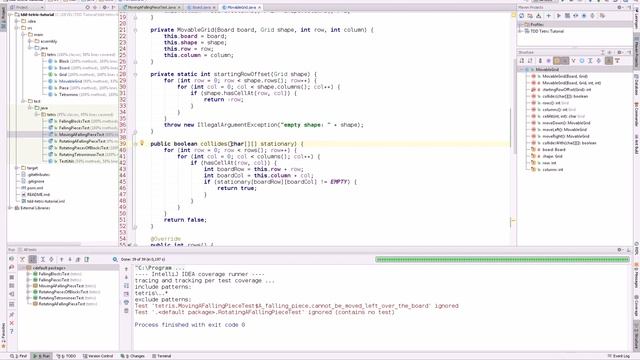Open the Run tool window tab
Viewport: 640px width, 360px height.
coord(42,356)
